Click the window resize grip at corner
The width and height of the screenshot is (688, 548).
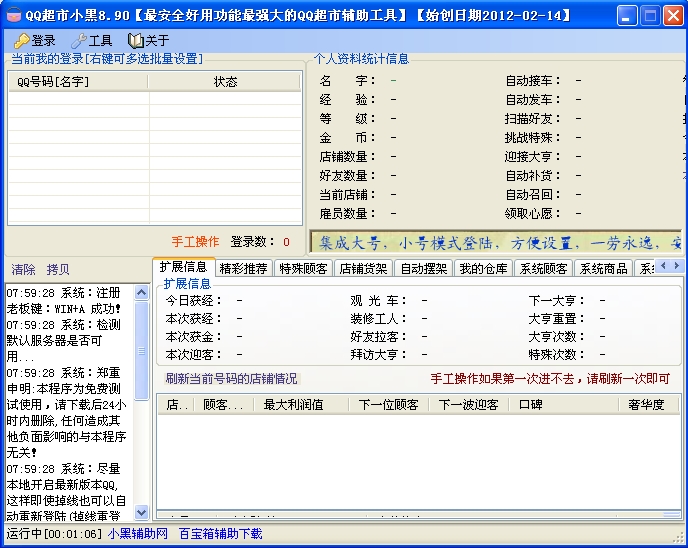(x=680, y=539)
